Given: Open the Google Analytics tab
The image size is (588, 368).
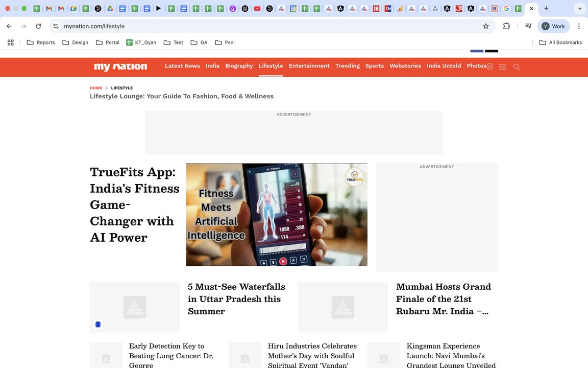Looking at the screenshot, I should pyautogui.click(x=400, y=8).
